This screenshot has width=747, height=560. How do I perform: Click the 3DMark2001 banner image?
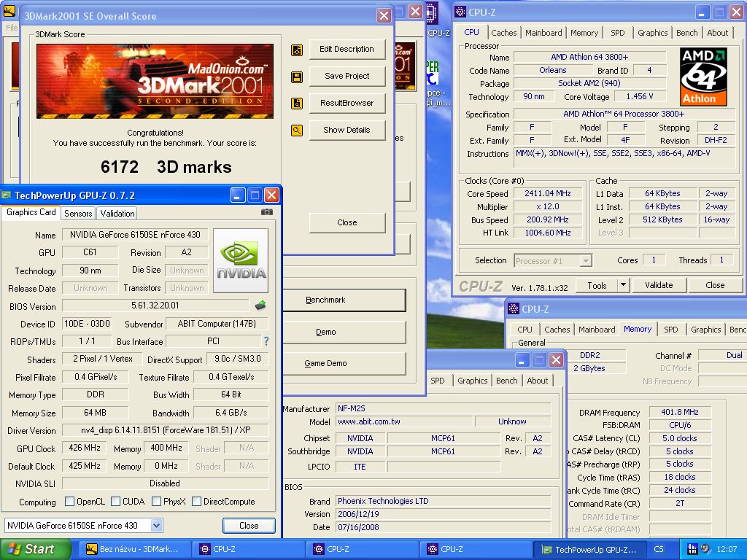(x=155, y=81)
